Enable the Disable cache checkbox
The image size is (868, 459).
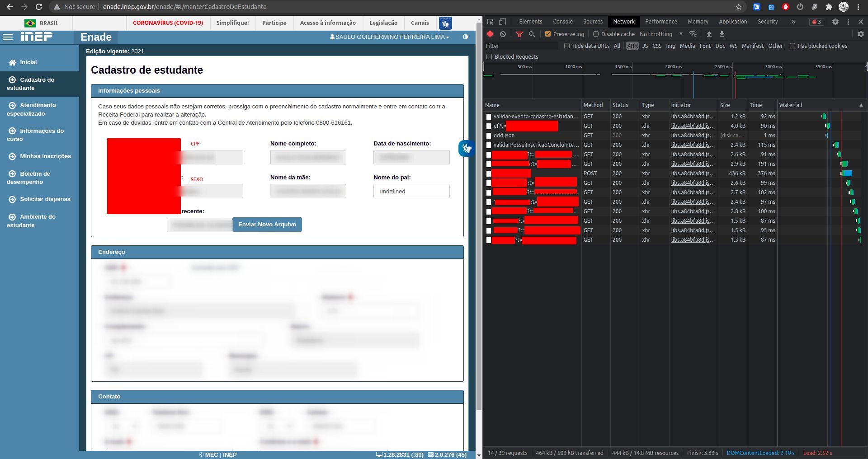click(596, 34)
